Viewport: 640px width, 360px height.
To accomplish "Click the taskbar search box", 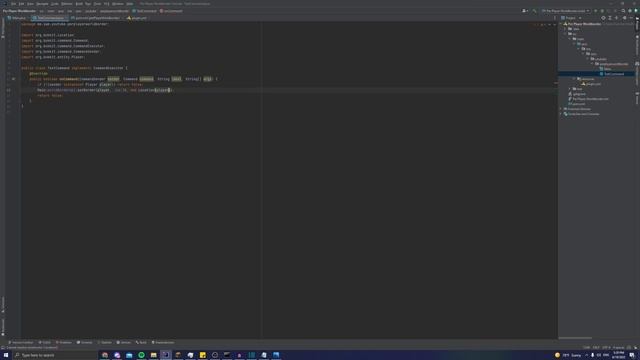I will pos(55,355).
